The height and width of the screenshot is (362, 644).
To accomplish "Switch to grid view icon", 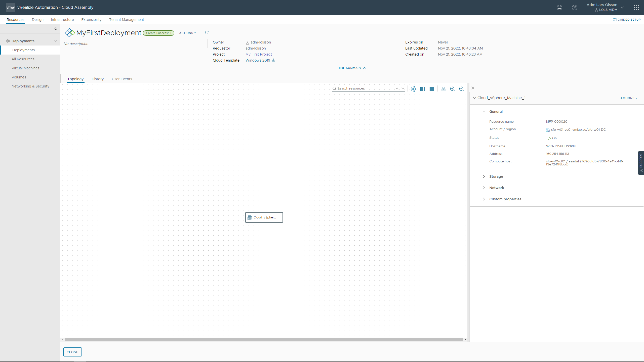I will [x=423, y=89].
